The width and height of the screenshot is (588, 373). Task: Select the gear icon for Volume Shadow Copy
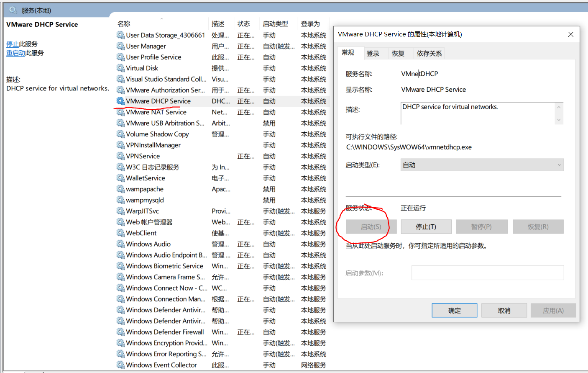pos(121,134)
